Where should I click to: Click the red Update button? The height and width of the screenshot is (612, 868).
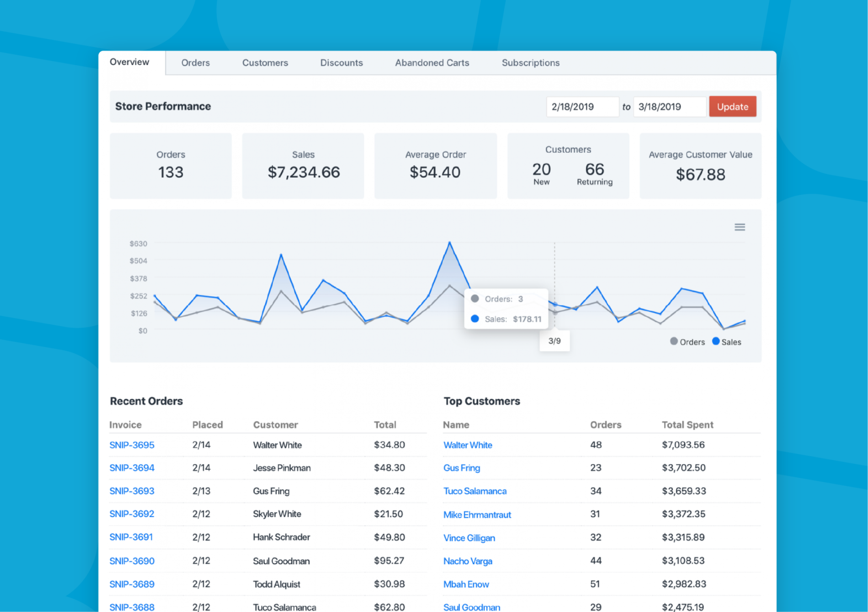[732, 107]
